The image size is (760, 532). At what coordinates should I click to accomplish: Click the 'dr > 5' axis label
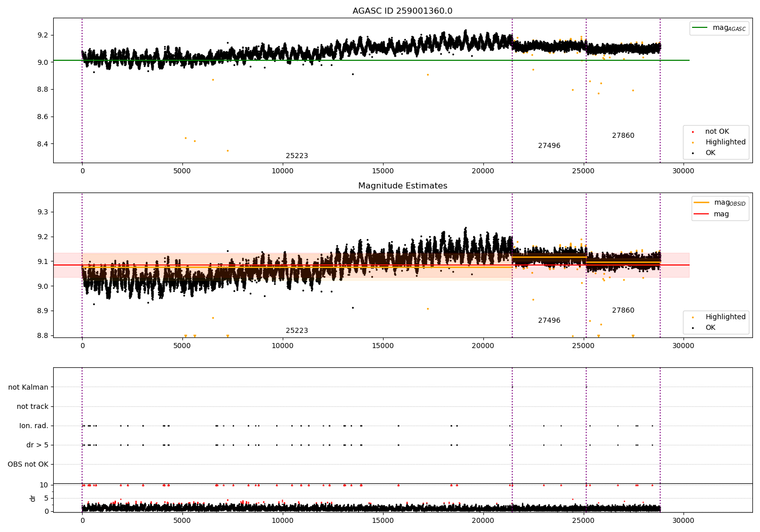click(x=37, y=445)
